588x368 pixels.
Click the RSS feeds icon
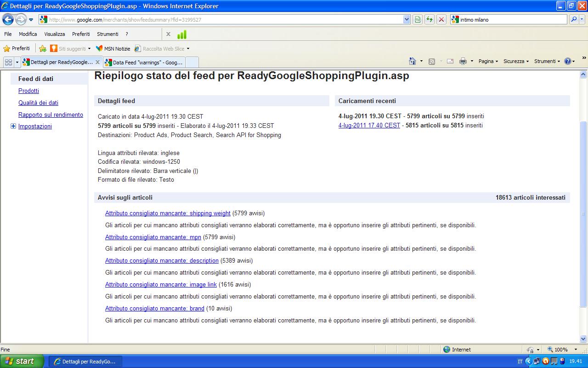pyautogui.click(x=432, y=61)
